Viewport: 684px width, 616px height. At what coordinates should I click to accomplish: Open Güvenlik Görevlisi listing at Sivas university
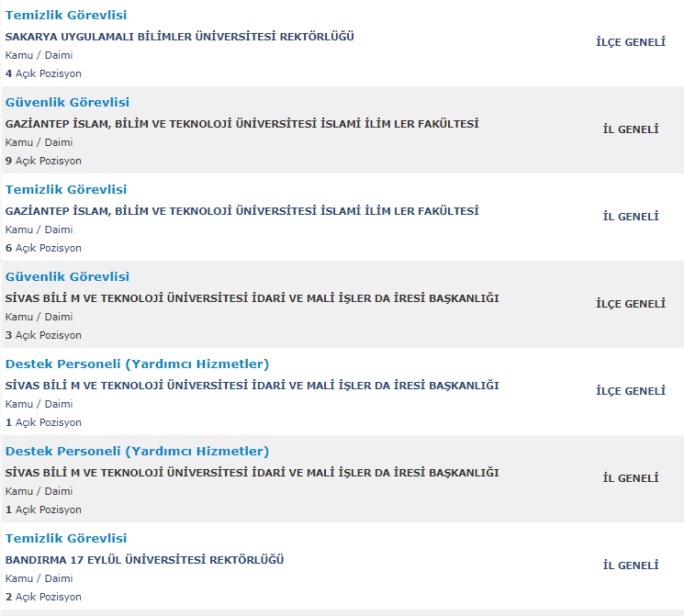click(x=67, y=277)
